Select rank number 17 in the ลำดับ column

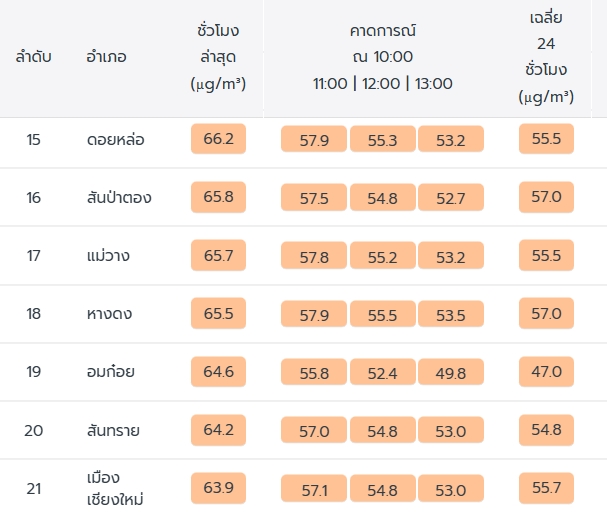pyautogui.click(x=34, y=255)
